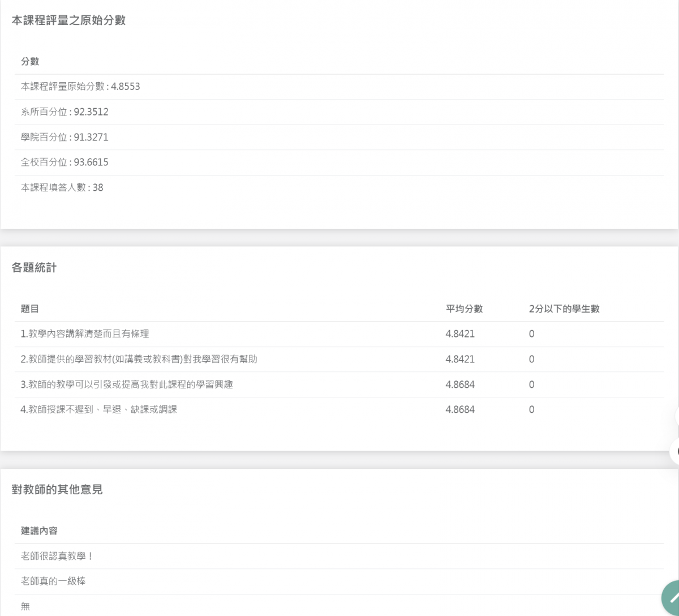Select the 系所百分位 : 92.3512 row

[339, 112]
